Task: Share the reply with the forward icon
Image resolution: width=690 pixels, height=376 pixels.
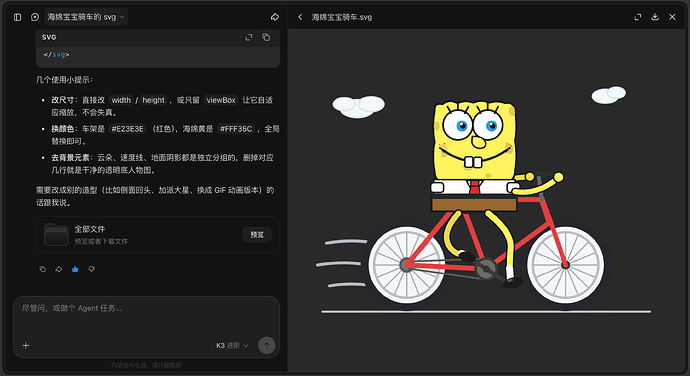Action: (x=59, y=269)
